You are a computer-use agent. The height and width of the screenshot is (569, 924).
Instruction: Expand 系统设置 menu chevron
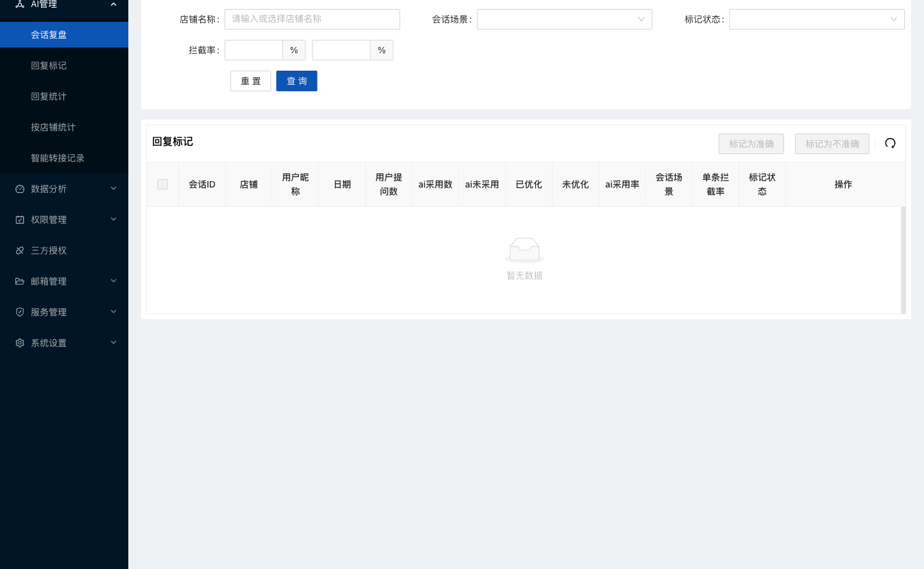(x=114, y=343)
